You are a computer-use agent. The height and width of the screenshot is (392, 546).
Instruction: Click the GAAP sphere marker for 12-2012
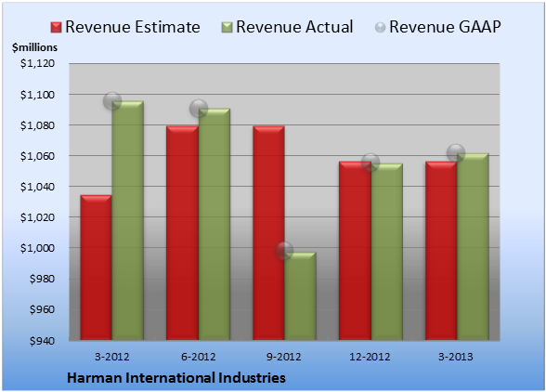(370, 163)
